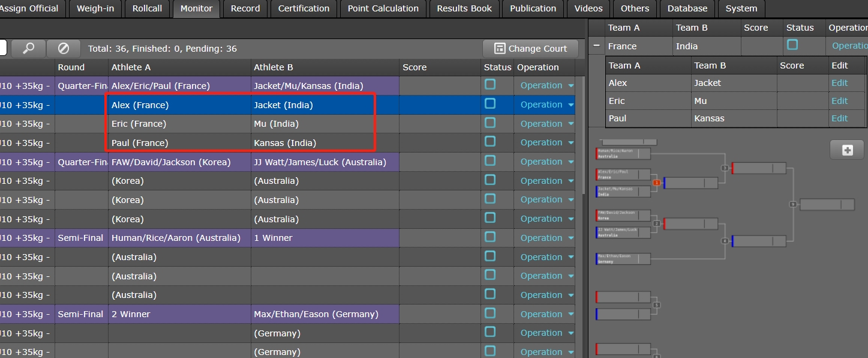The height and width of the screenshot is (358, 868).
Task: Click the plus zoom button above bracket
Action: (x=847, y=150)
